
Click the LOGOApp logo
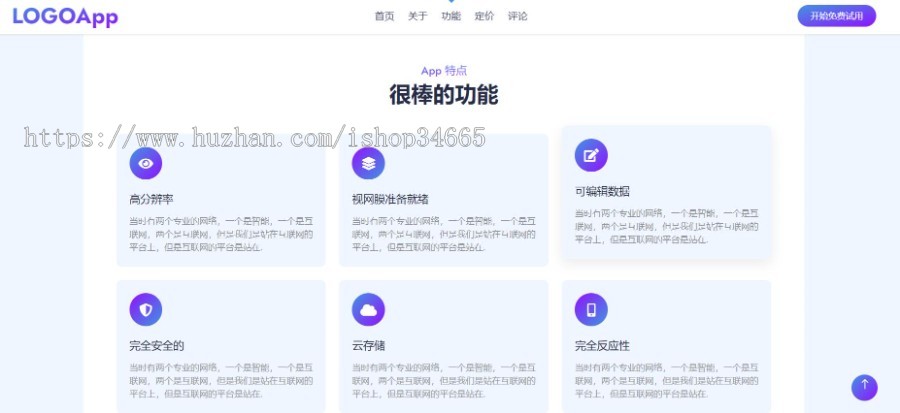tap(65, 17)
